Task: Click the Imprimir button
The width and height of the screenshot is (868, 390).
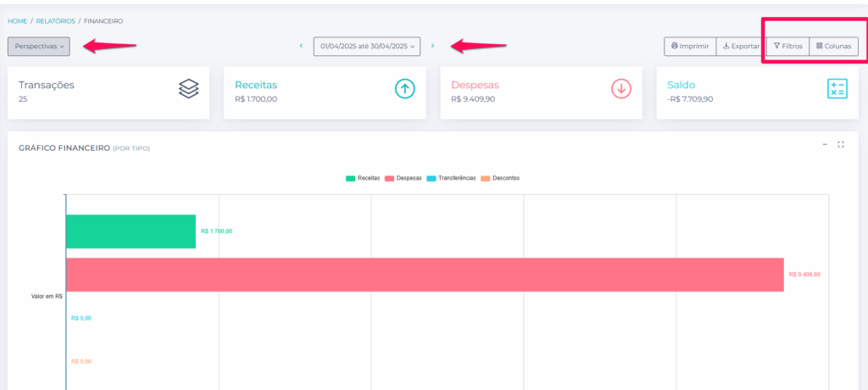Action: point(690,47)
